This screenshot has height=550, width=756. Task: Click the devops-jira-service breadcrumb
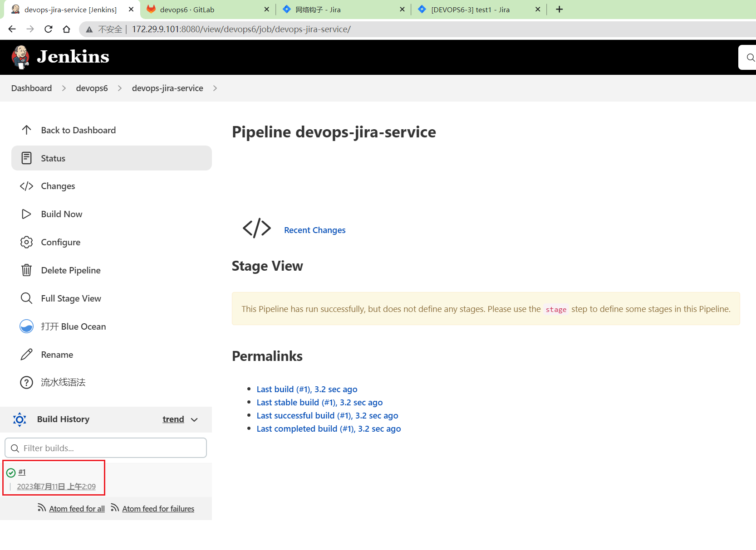[x=167, y=88]
